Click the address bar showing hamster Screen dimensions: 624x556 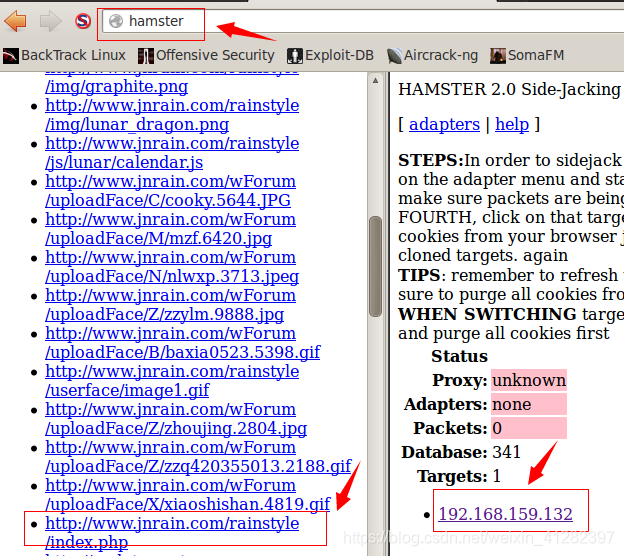point(362,21)
